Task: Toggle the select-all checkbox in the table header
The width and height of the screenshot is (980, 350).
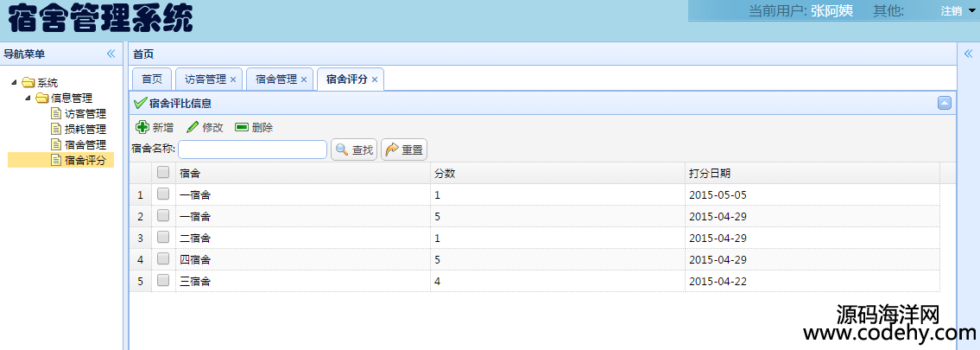Action: click(x=163, y=173)
